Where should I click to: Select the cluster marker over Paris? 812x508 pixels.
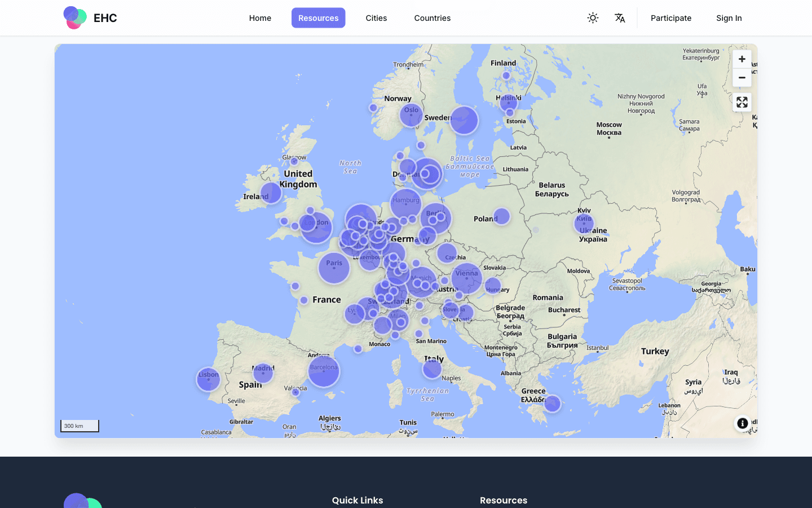pyautogui.click(x=334, y=268)
